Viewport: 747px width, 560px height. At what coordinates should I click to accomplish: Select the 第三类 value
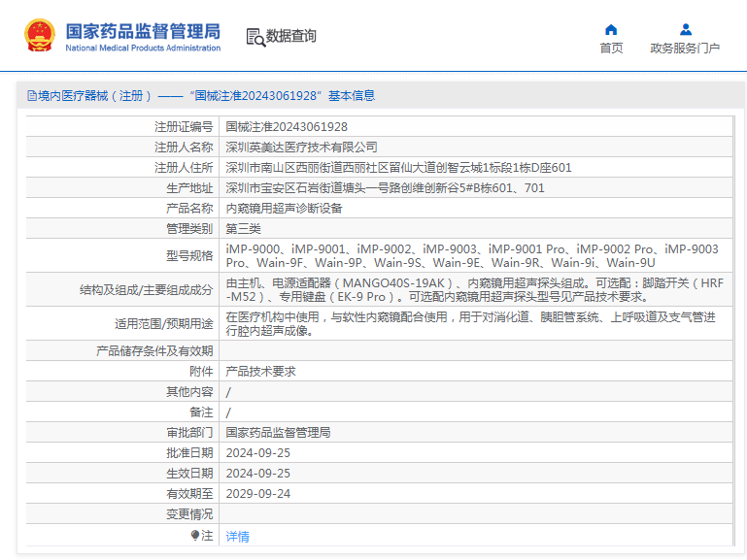pos(243,229)
